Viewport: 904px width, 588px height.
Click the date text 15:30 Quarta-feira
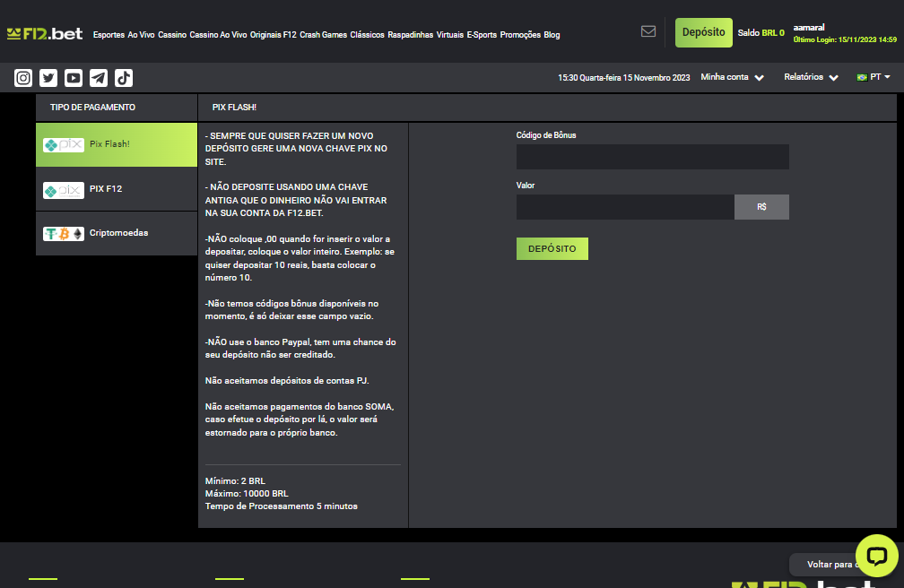624,77
